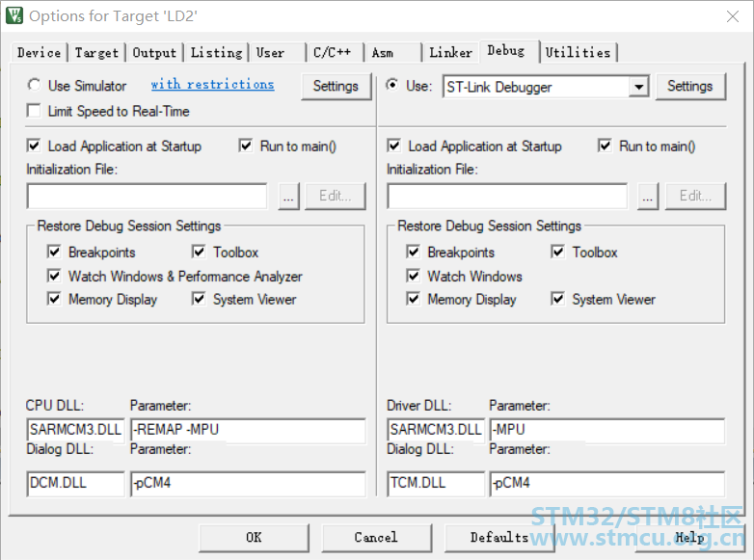Viewport: 754px width, 560px height.
Task: Close the Options for Target dialog
Action: (733, 16)
